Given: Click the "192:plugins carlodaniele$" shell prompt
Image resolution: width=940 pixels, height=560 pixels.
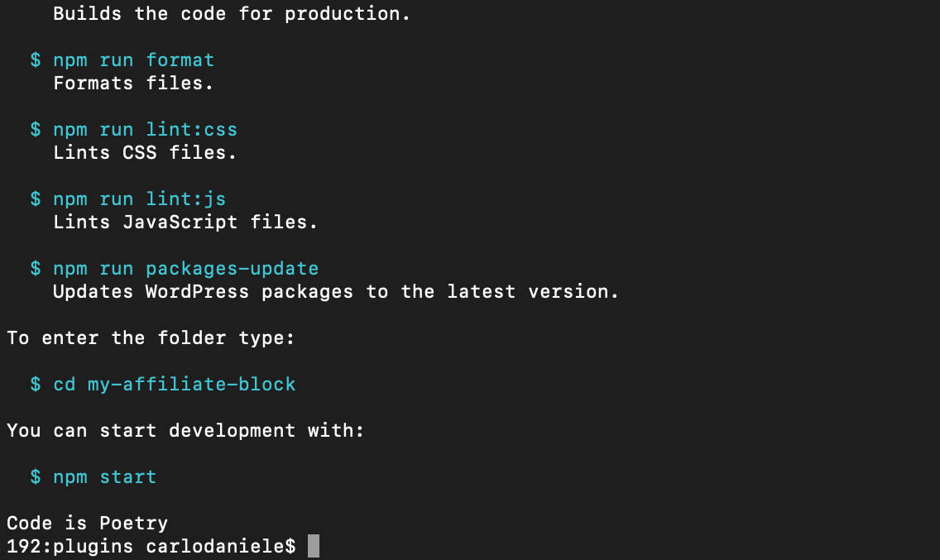Looking at the screenshot, I should point(151,547).
